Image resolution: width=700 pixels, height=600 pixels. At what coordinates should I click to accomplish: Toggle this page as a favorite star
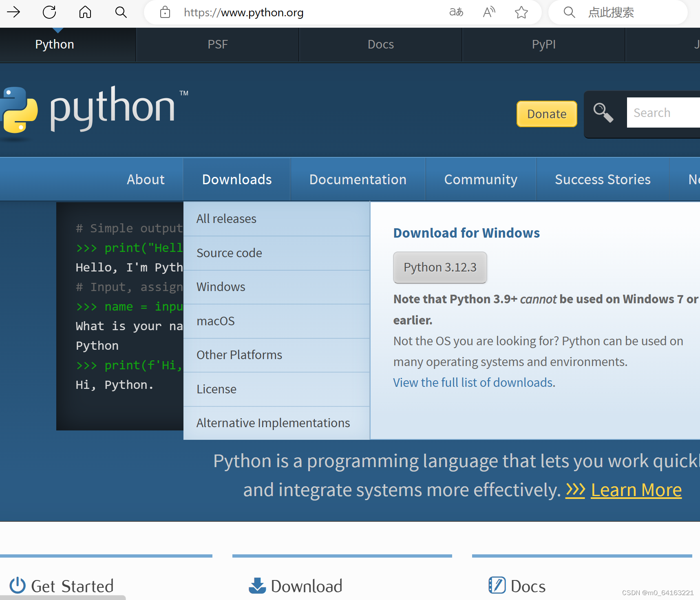[x=521, y=12]
